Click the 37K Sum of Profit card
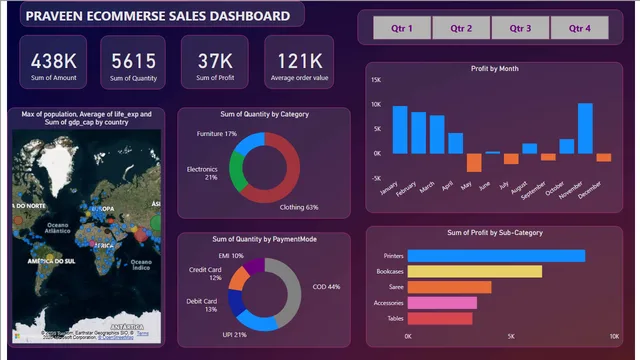 tap(215, 62)
